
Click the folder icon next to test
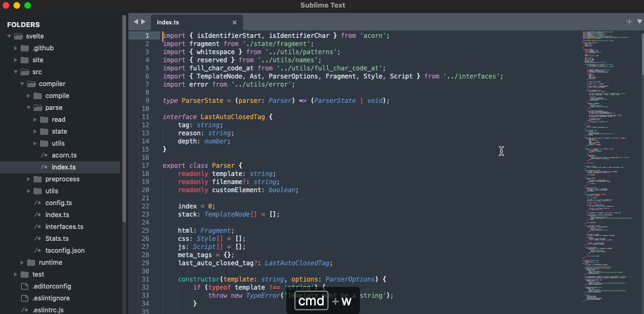click(x=24, y=274)
